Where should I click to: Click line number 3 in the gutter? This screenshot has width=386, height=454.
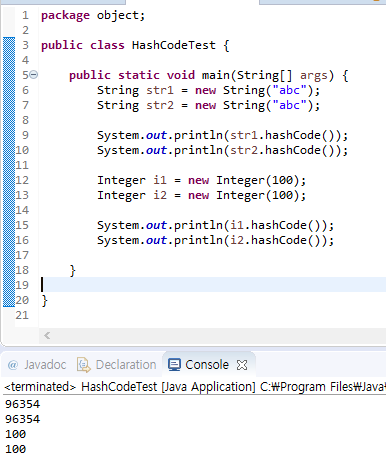tap(25, 45)
